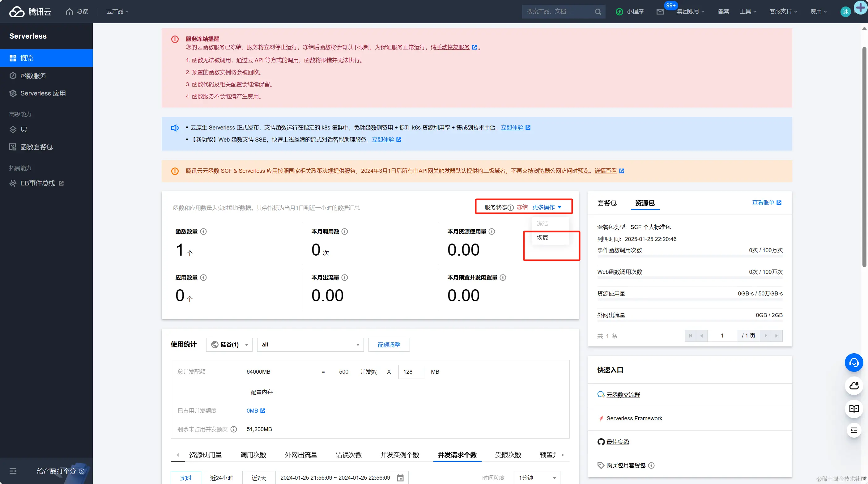868x484 pixels.
Task: Collapse sidebar using bottom-left menu icon
Action: 13,471
